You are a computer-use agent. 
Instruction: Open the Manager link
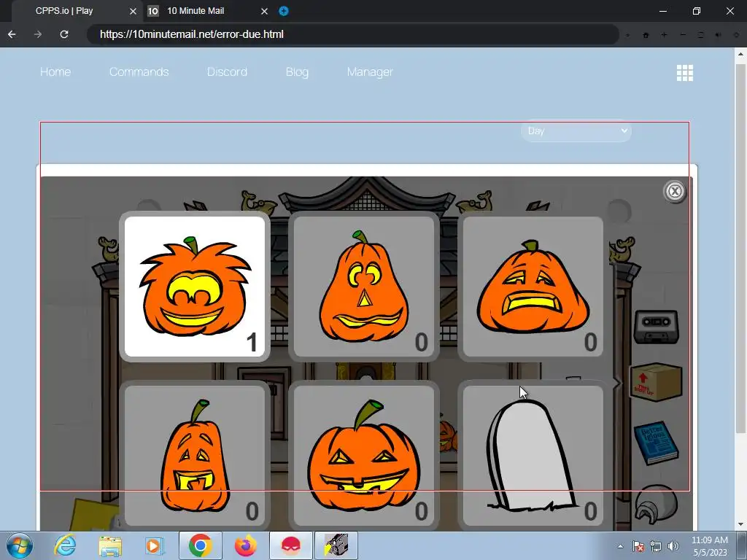coord(370,72)
